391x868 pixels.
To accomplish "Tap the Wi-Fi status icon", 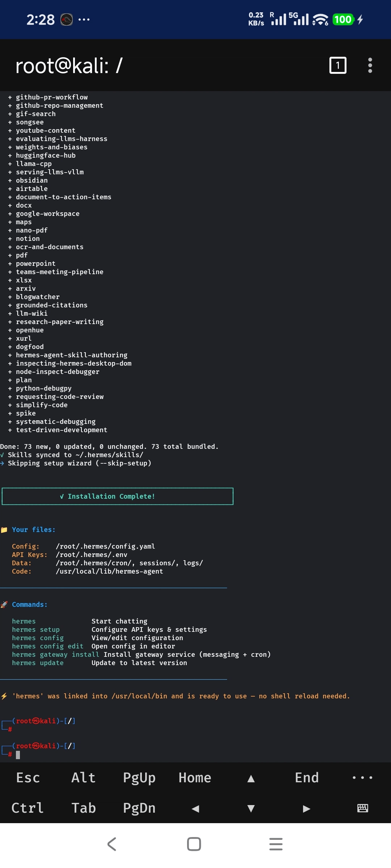I will tap(320, 20).
